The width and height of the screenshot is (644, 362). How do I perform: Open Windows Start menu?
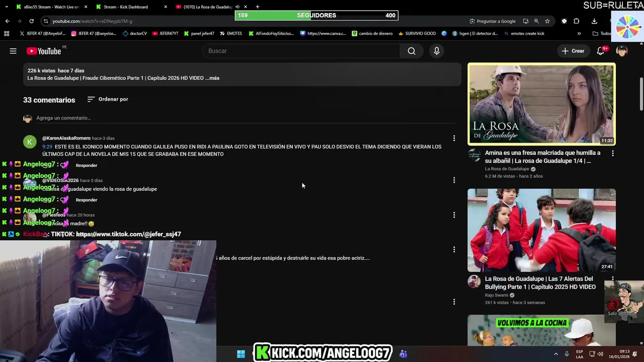point(241,354)
